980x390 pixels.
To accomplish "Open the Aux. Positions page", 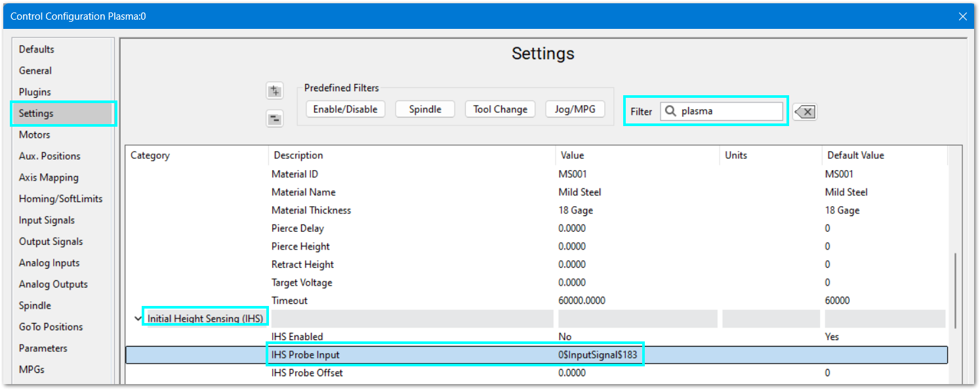I will tap(50, 156).
